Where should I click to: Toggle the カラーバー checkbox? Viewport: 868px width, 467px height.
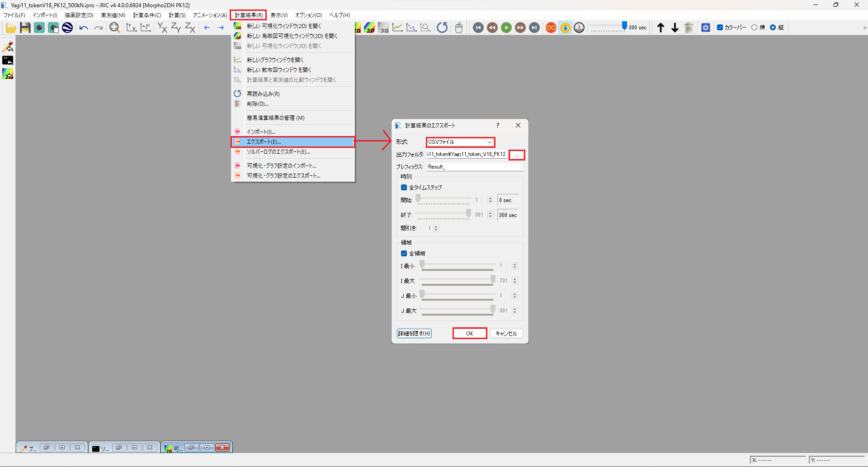[x=720, y=28]
